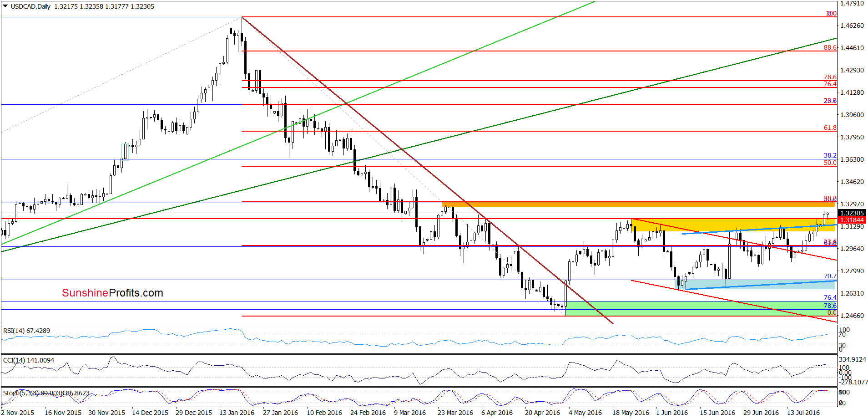Click the 23 Mar 2016 date label
This screenshot has width=868, height=419.
click(x=455, y=413)
